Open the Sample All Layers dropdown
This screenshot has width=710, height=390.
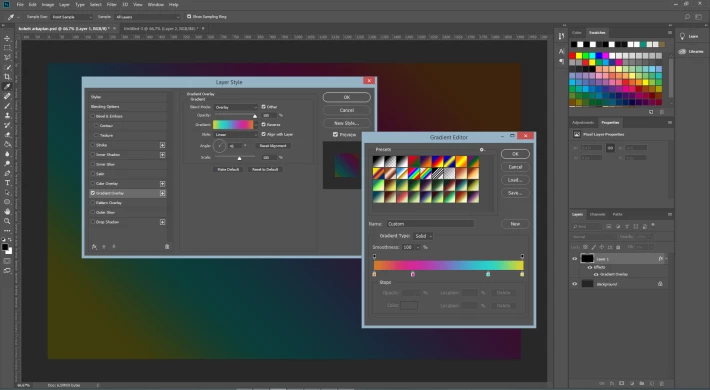click(147, 17)
